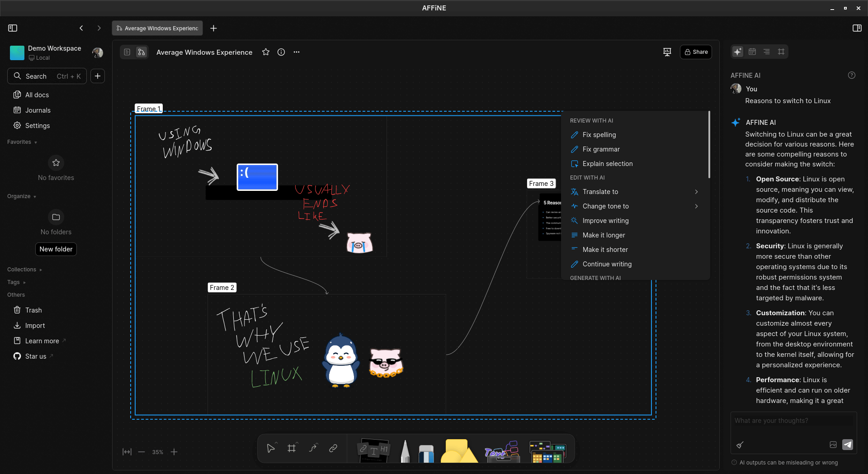Toggle the left sidebar
Viewport: 868px width, 474px height.
tap(13, 28)
